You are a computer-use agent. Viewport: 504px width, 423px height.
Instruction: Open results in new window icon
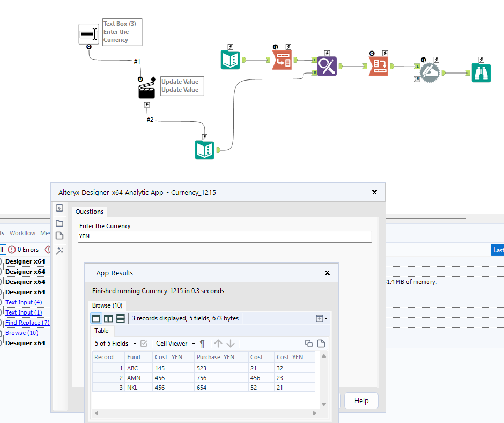pyautogui.click(x=321, y=344)
